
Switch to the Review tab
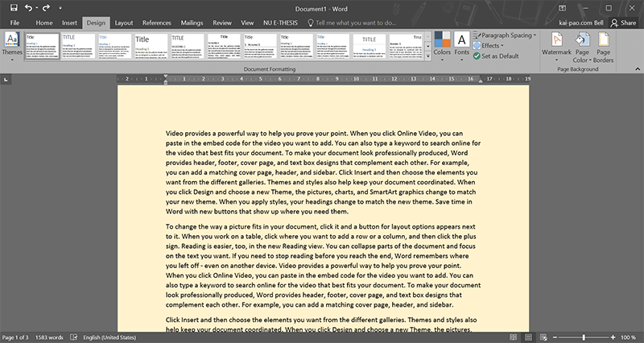click(222, 23)
